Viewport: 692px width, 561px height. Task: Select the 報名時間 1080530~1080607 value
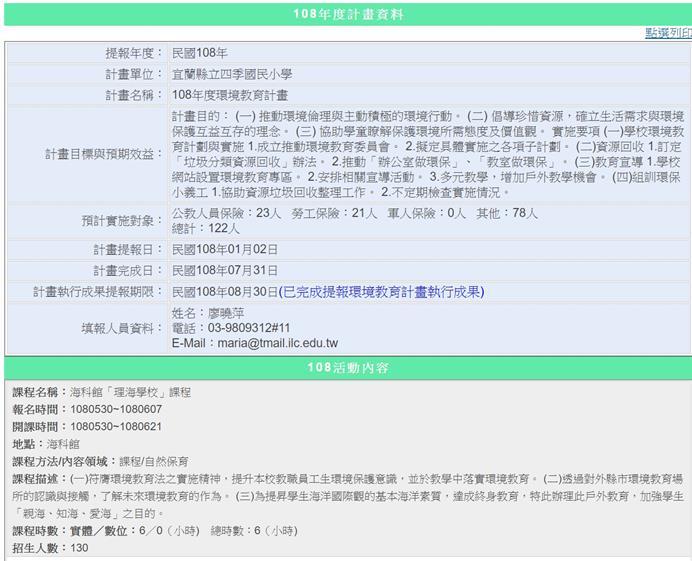coord(116,409)
